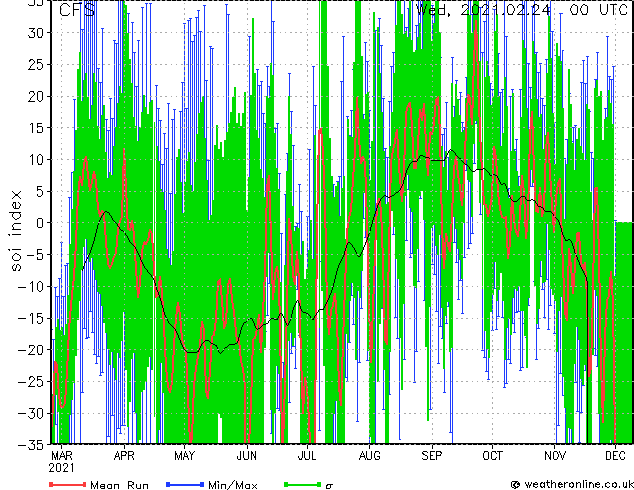Click the AUG month axis label

pos(370,456)
